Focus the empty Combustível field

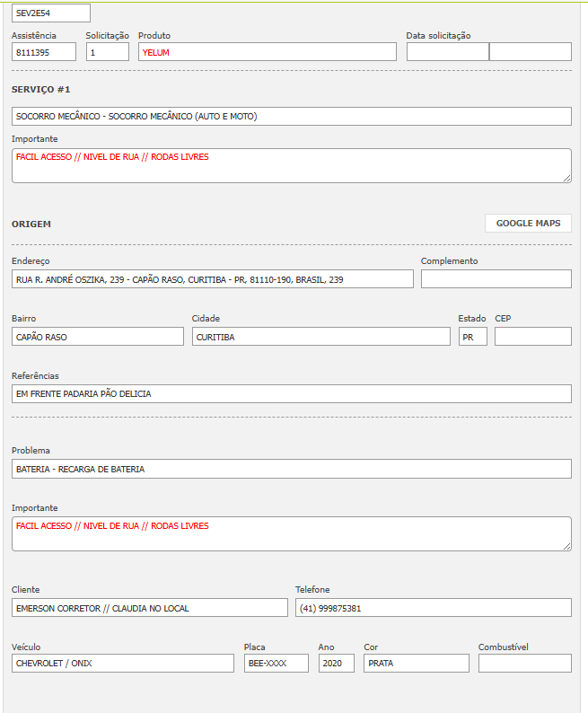point(524,664)
